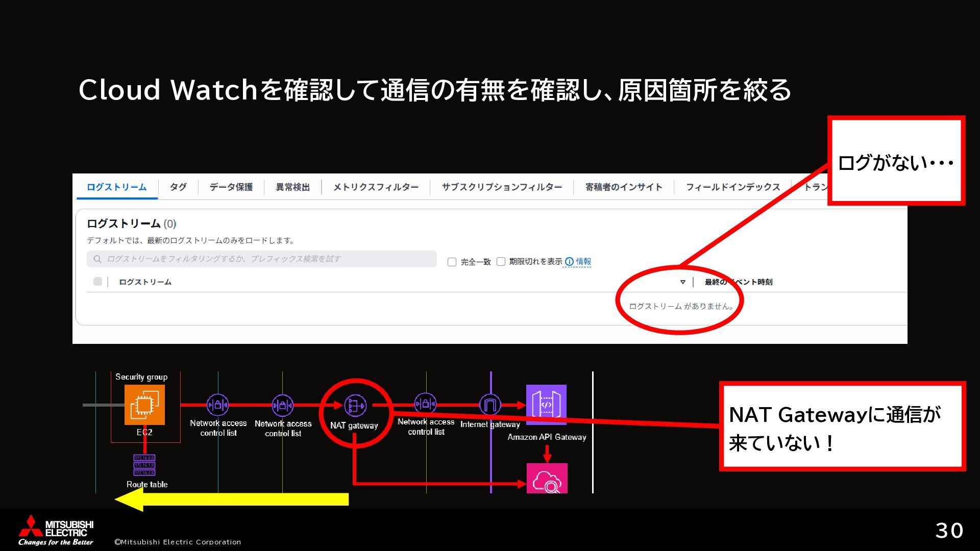This screenshot has height=551, width=980.
Task: Open the メトリクスフィルター tab
Action: pos(376,187)
